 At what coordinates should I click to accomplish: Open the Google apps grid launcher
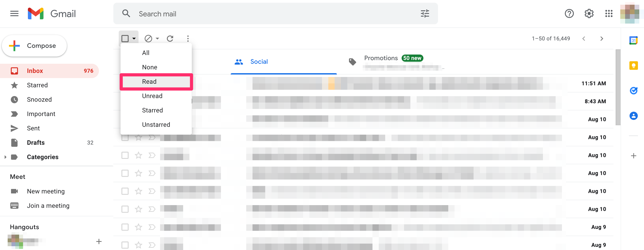point(609,13)
